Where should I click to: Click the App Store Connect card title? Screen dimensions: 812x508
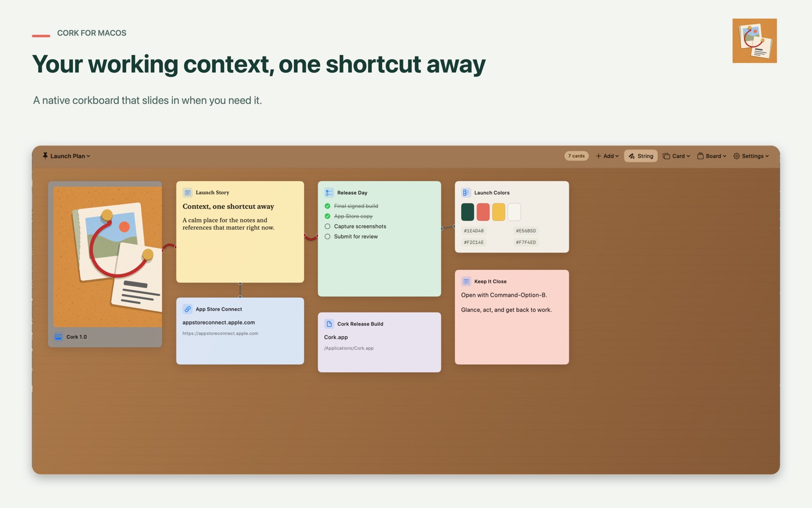[x=219, y=309]
